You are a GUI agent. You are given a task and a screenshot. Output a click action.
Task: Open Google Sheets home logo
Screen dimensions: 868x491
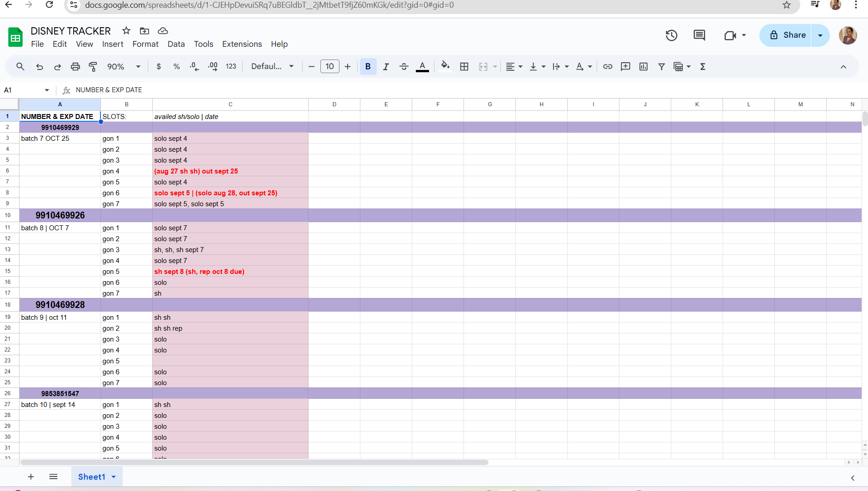pyautogui.click(x=15, y=37)
